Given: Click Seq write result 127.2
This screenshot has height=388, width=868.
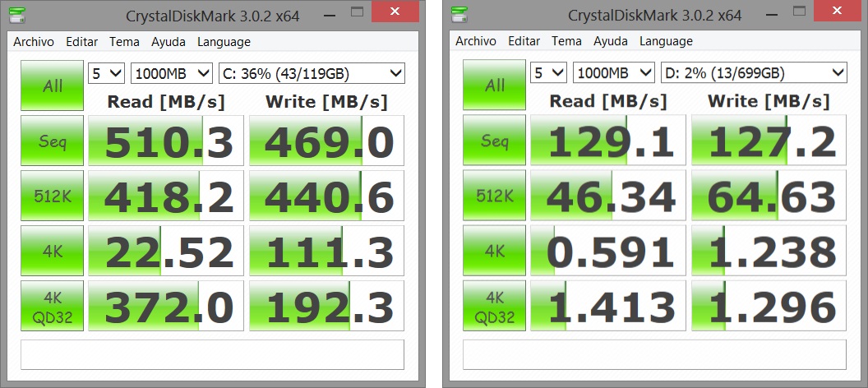Looking at the screenshot, I should (769, 140).
